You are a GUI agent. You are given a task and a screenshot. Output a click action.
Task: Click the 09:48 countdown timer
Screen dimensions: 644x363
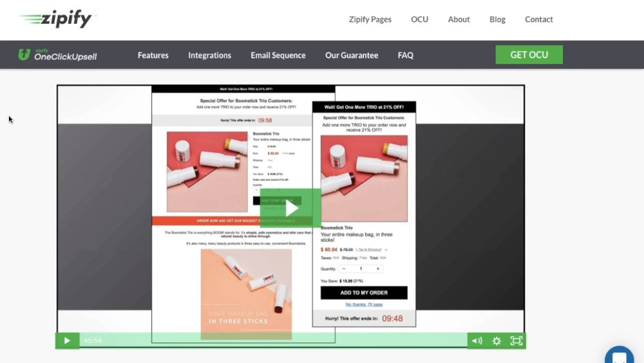click(x=392, y=319)
